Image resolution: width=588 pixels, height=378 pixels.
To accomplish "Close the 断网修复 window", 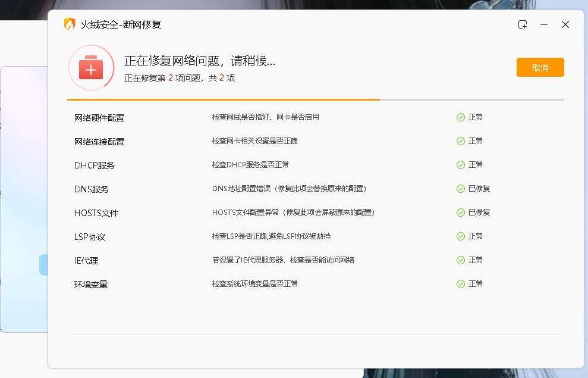I will click(565, 25).
